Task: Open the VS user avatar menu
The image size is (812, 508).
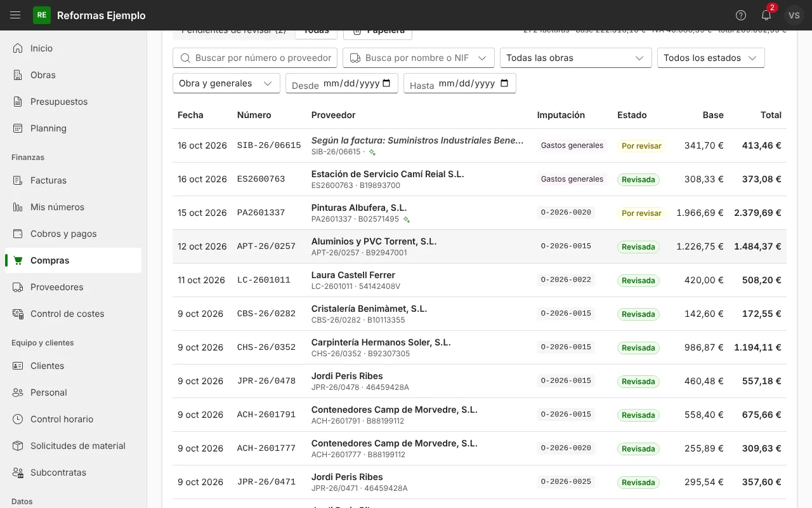Action: tap(794, 15)
